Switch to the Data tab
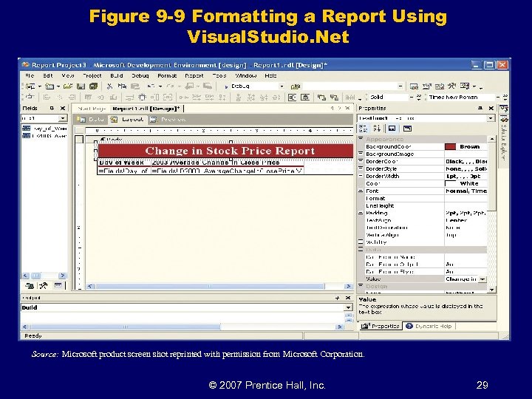Screen dimensions: 532x399 point(91,120)
